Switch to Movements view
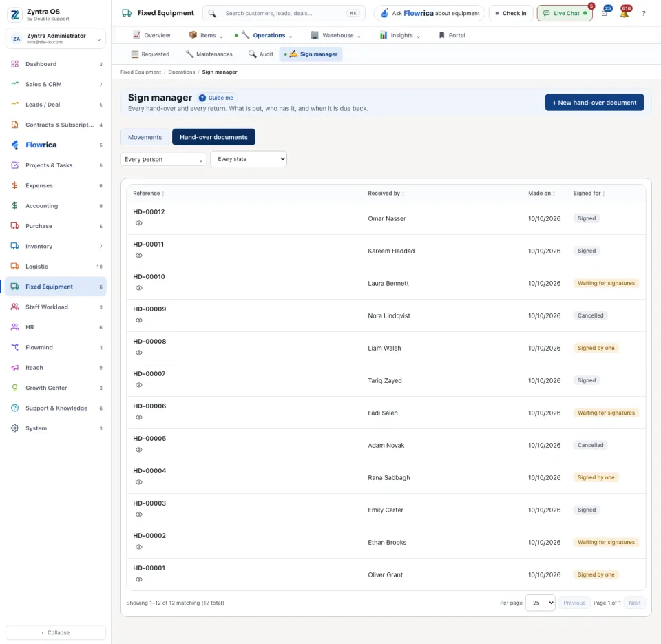Screen dimensions: 661x644 pos(145,137)
